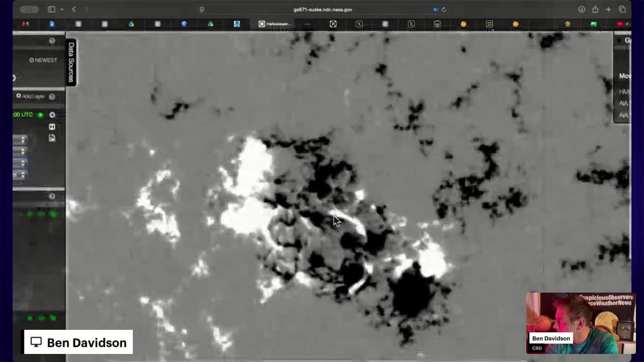Open the share menu
The height and width of the screenshot is (362, 644).
(595, 10)
